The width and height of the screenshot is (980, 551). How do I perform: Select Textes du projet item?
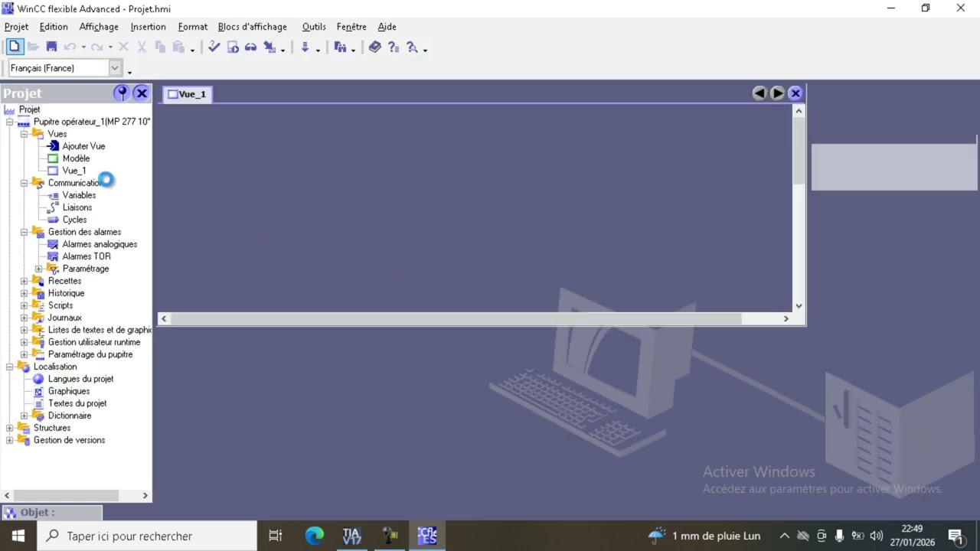coord(77,403)
